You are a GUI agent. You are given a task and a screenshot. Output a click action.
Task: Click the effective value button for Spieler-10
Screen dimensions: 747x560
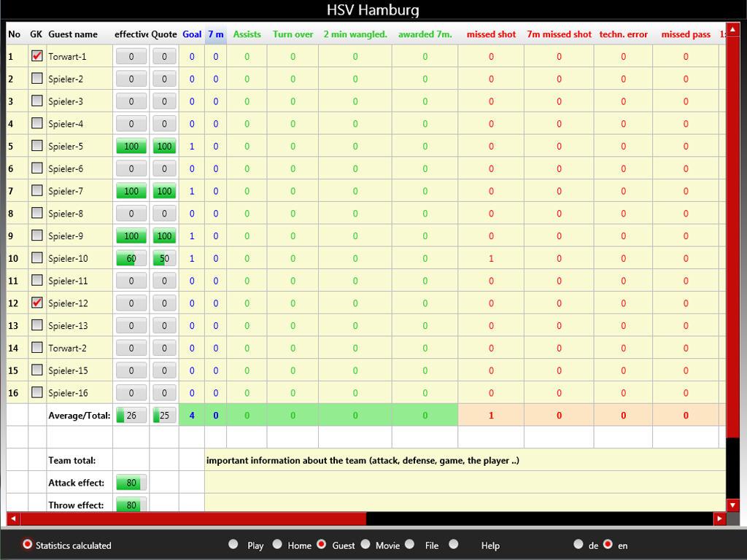tap(131, 258)
